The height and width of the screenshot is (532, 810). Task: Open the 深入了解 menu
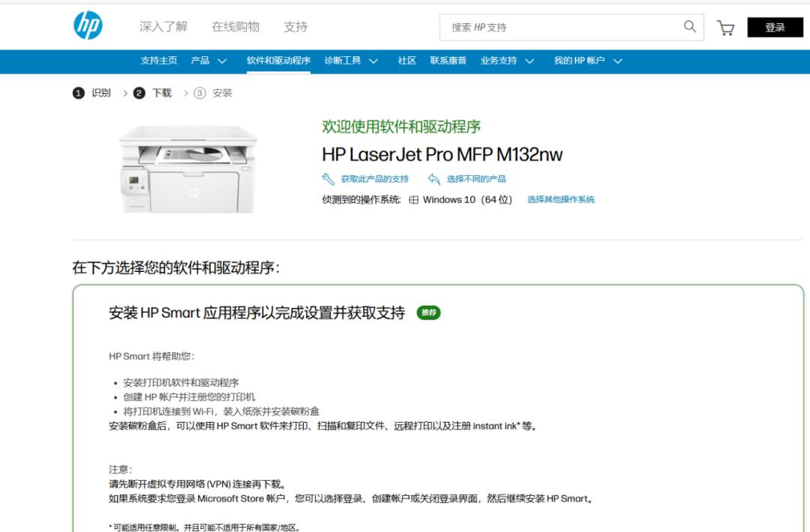163,27
